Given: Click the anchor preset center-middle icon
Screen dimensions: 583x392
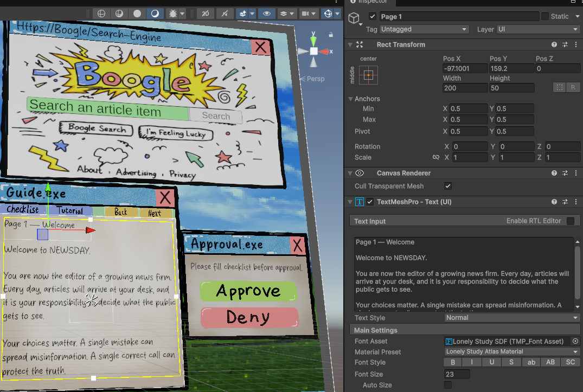Looking at the screenshot, I should [368, 75].
